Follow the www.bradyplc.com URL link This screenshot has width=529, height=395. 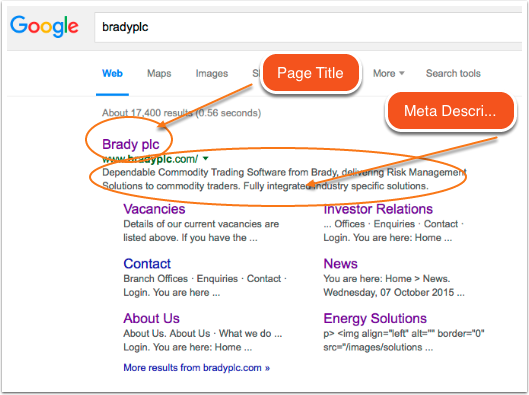150,159
